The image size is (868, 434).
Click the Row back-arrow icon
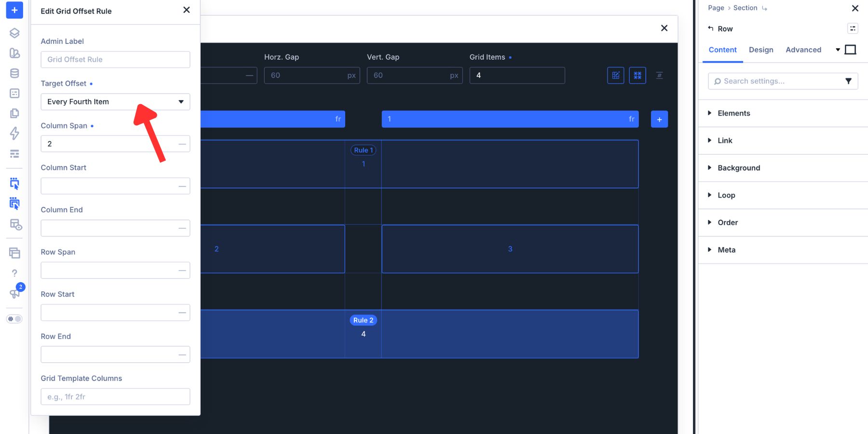(711, 28)
